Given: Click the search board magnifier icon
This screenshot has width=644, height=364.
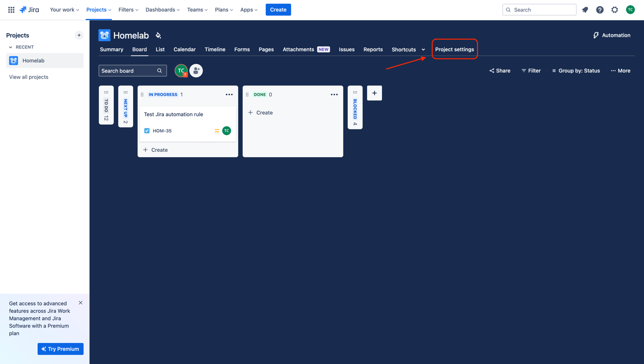Looking at the screenshot, I should coord(160,71).
